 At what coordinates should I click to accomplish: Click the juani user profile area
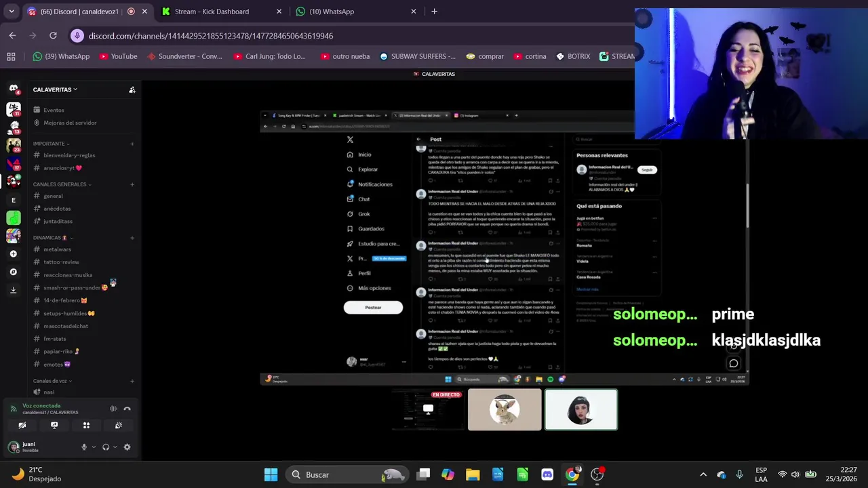tap(41, 447)
